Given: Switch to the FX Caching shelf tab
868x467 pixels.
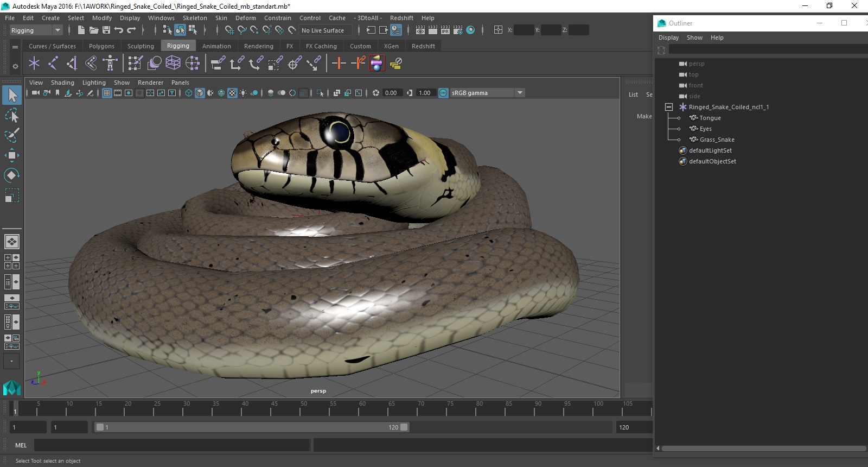Looking at the screenshot, I should [x=321, y=46].
